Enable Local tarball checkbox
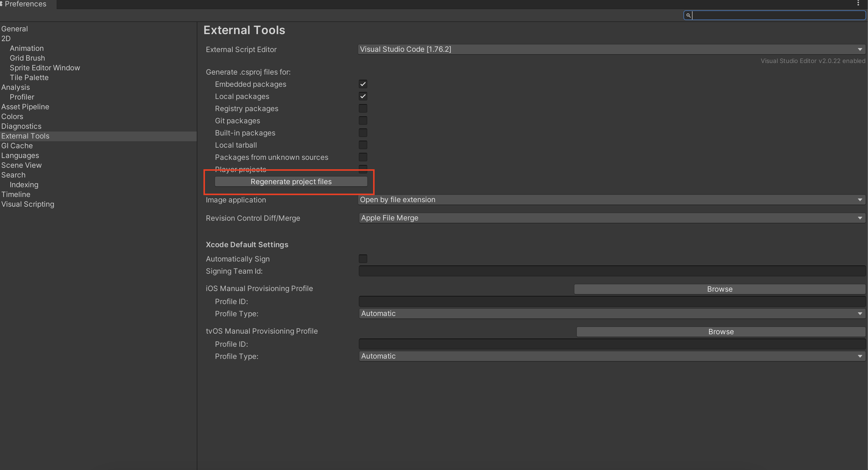 click(x=363, y=145)
